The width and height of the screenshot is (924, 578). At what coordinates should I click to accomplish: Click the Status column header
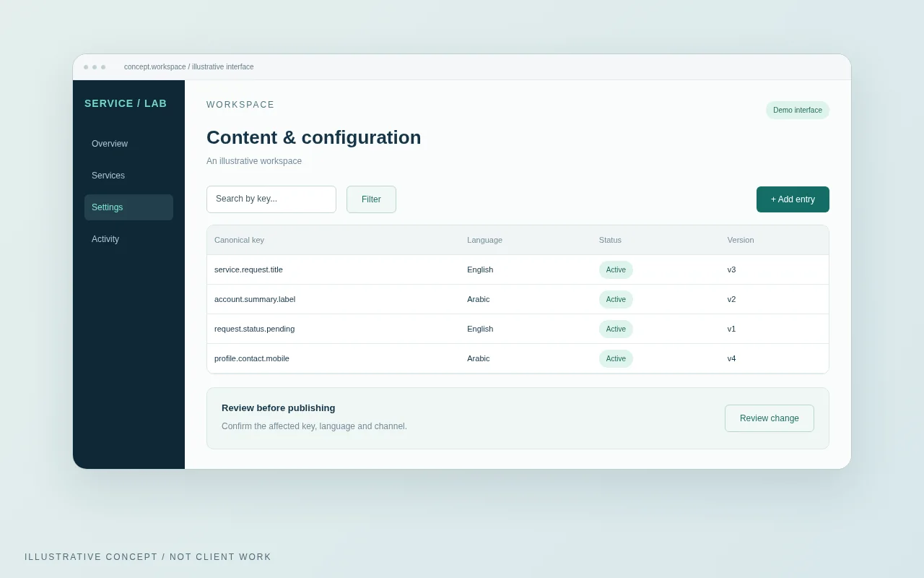[x=610, y=240]
